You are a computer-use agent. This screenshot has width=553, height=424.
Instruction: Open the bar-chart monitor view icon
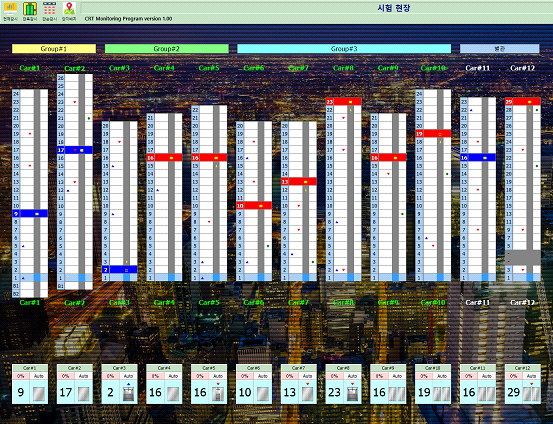[10, 8]
